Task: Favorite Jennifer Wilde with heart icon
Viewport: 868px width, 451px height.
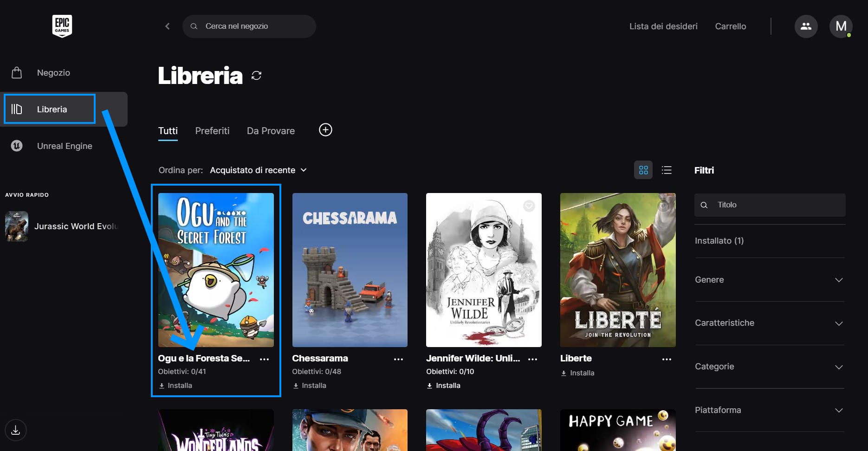Action: pos(529,206)
